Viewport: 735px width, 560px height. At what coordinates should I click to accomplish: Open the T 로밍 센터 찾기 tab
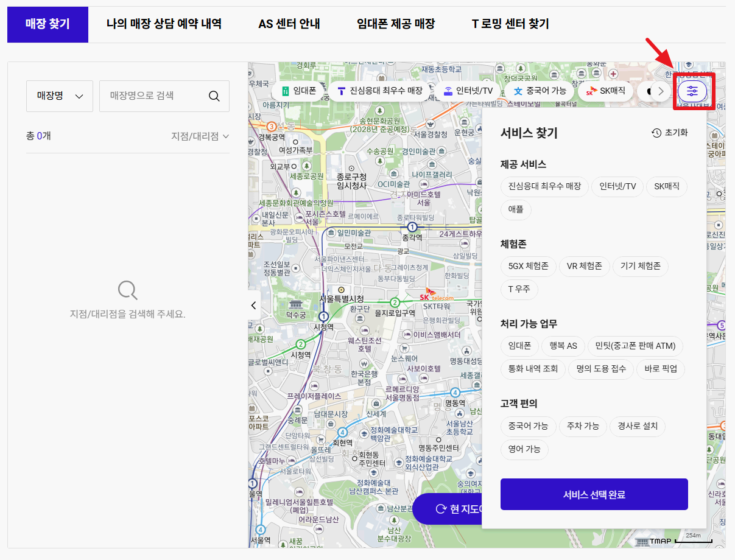coord(510,24)
